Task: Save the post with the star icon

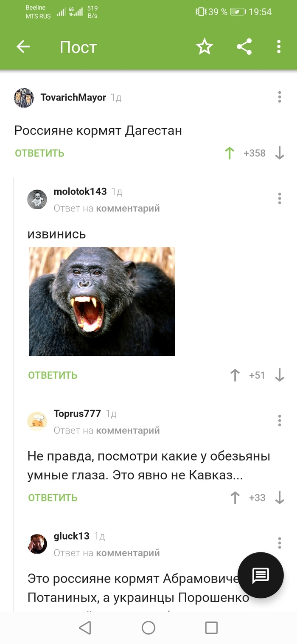Action: [x=205, y=47]
